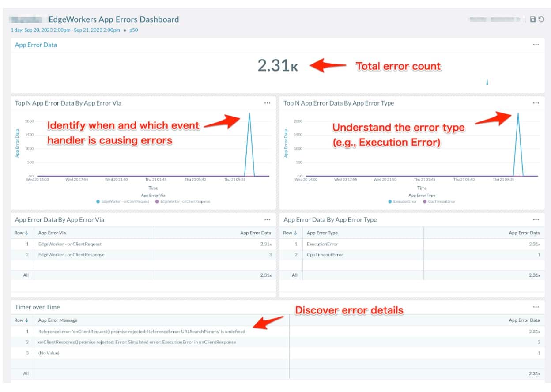Click the App Error Type column header
Viewport: 551px width, 392px height.
pos(322,233)
